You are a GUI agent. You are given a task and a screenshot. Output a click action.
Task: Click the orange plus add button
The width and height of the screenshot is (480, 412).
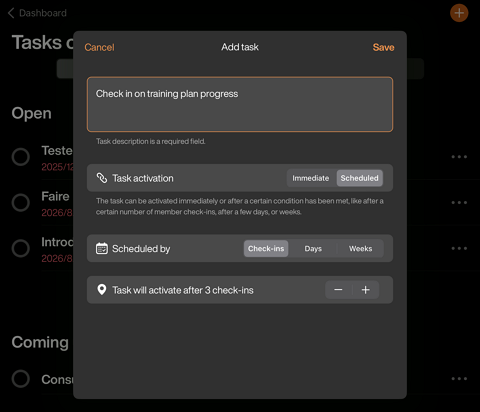click(459, 13)
